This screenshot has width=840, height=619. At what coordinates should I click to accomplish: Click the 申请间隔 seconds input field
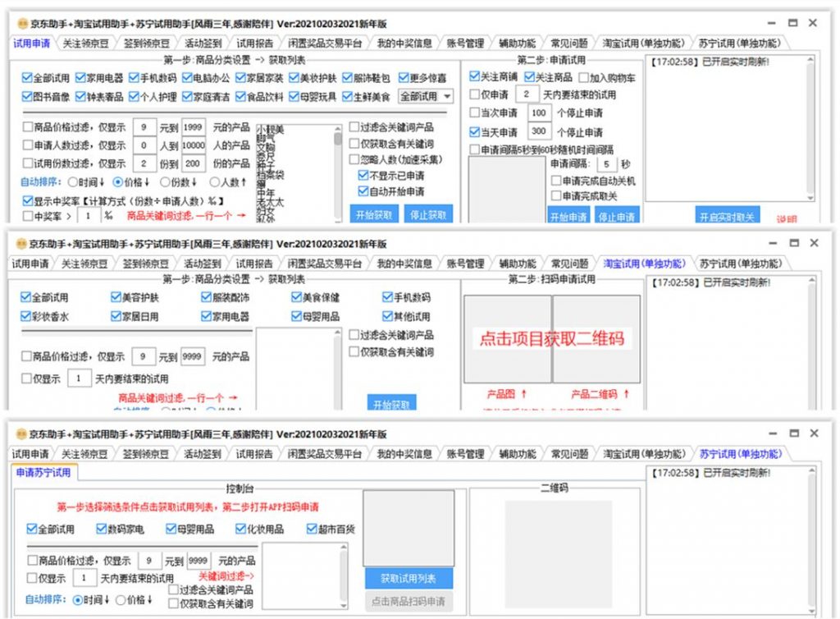click(x=607, y=164)
